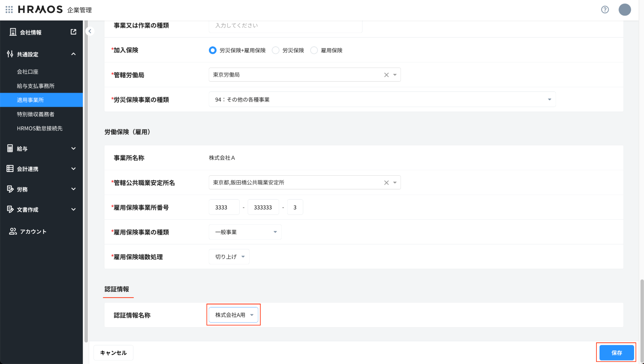This screenshot has width=644, height=364.
Task: Open the 認証情報名称 dropdown
Action: pyautogui.click(x=233, y=315)
